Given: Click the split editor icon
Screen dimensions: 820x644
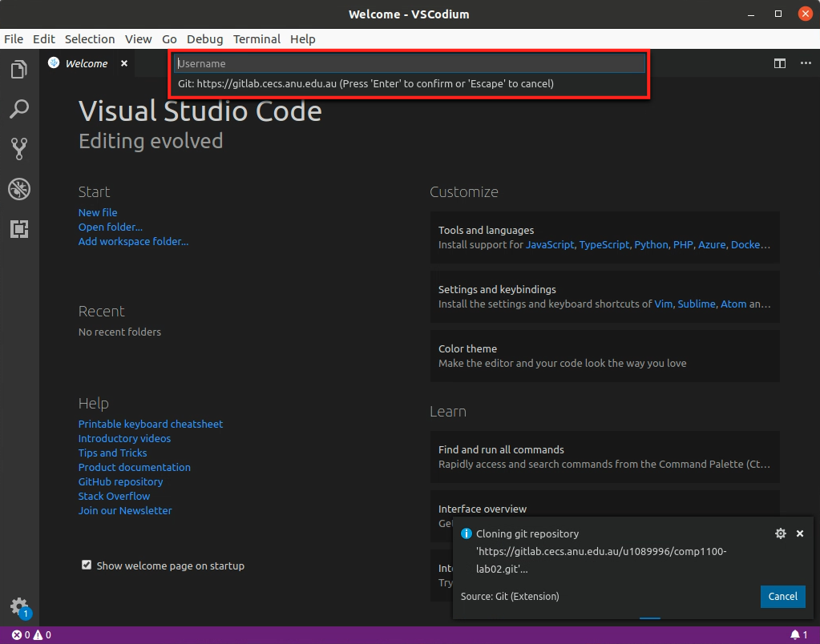Looking at the screenshot, I should [780, 63].
